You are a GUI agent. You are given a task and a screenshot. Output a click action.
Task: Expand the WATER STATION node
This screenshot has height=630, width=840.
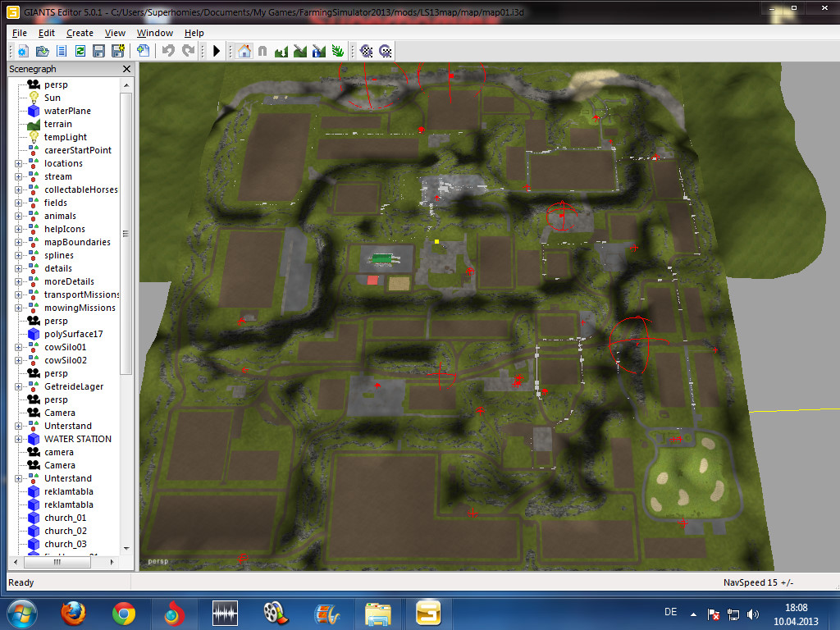[18, 440]
